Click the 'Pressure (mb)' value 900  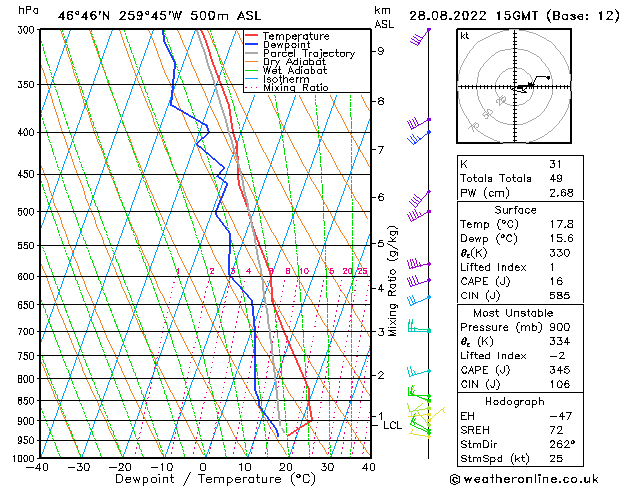[x=560, y=327]
